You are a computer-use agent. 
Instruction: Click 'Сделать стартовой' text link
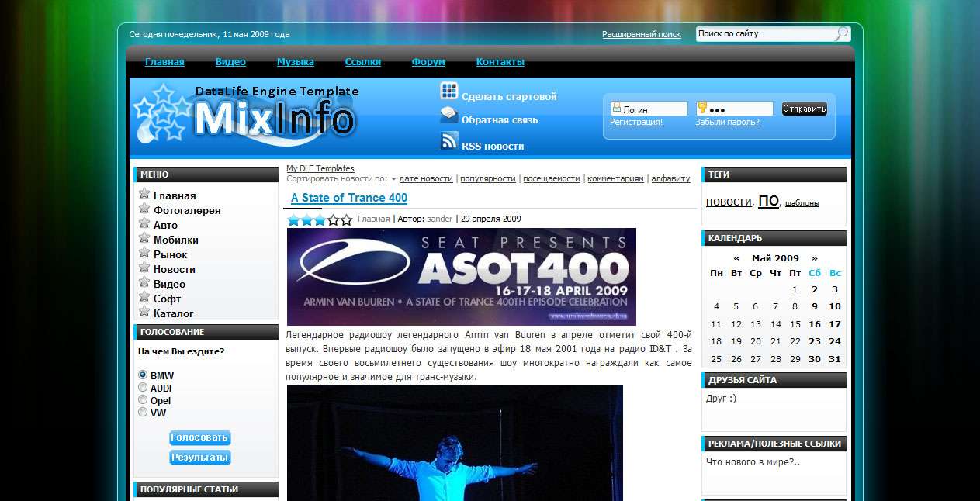point(509,97)
